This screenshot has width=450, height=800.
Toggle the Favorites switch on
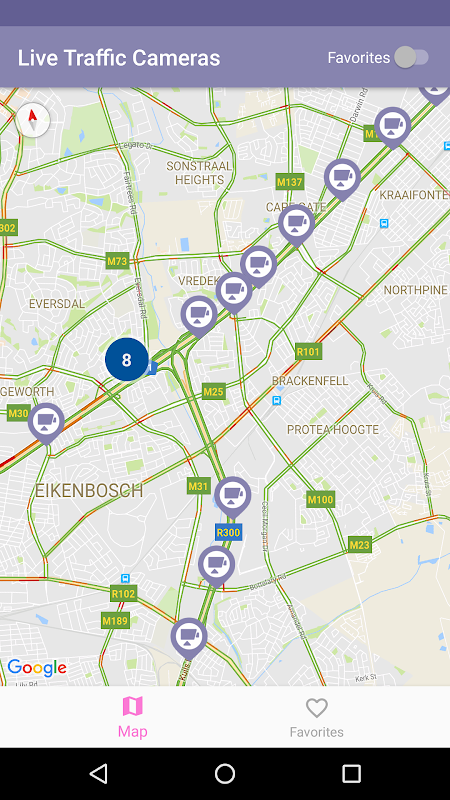[412, 58]
